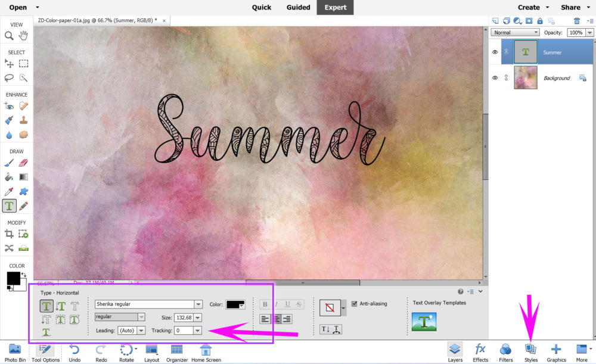Select the Quick Selection tool
This screenshot has height=364, width=596.
coord(24,78)
